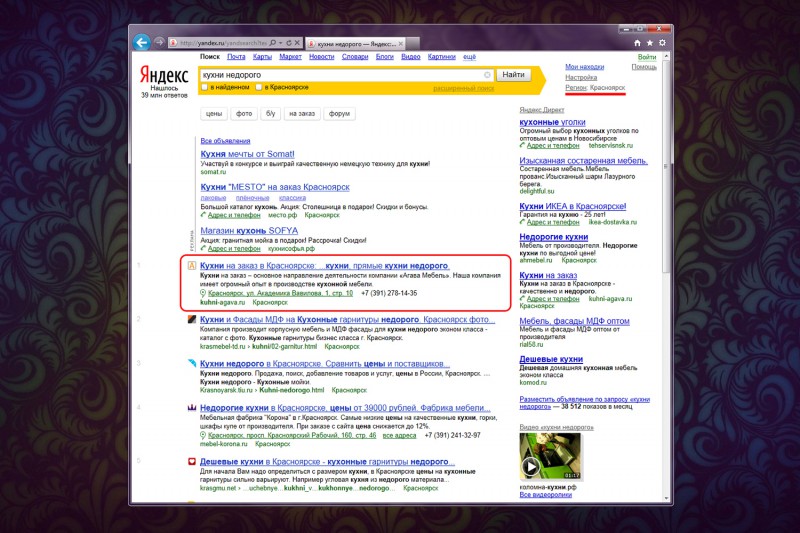Select the 'кухни недорого — Яндекс' browser tab
Image resolution: width=800 pixels, height=533 pixels.
[356, 43]
